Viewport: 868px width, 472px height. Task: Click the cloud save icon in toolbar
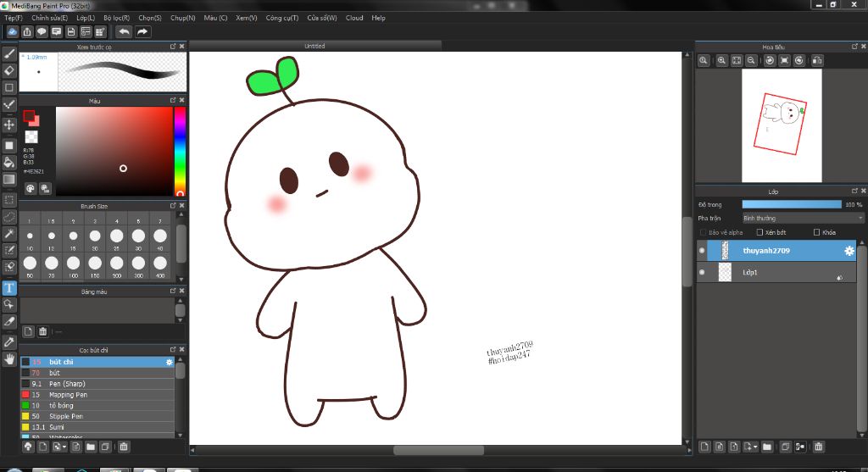[12, 31]
